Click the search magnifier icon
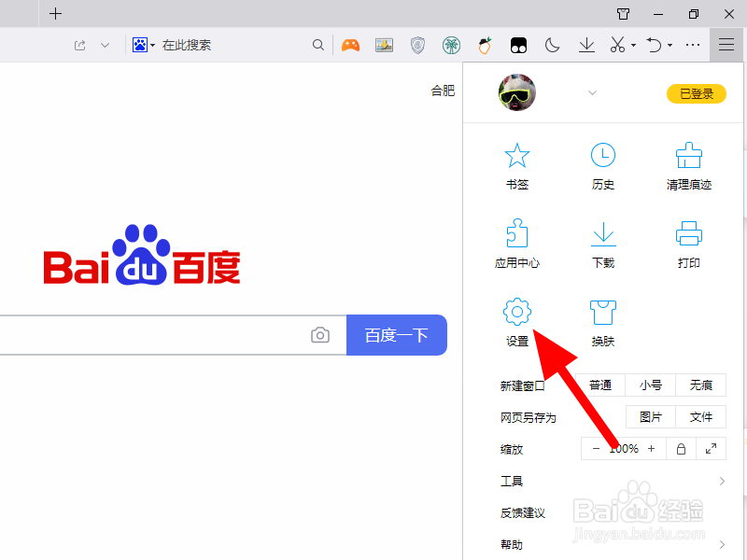Screen dimensions: 747x560 (x=318, y=45)
